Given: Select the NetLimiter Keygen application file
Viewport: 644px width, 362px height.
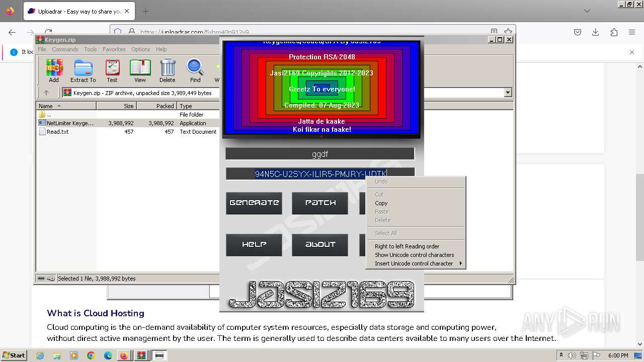Looking at the screenshot, I should click(128, 123).
